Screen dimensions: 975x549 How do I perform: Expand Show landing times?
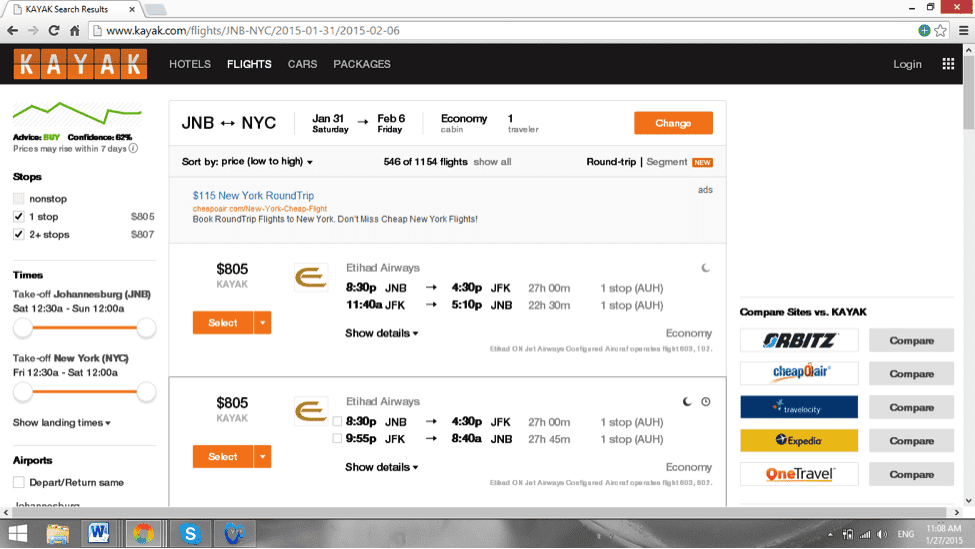(x=61, y=423)
